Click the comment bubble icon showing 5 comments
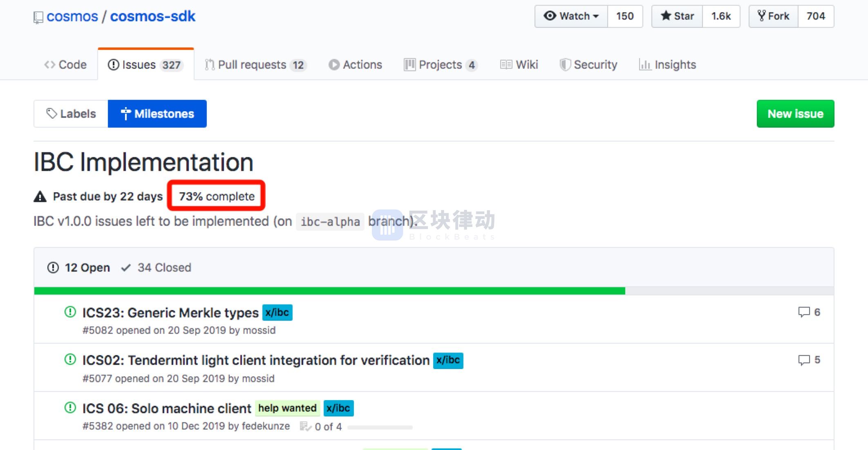 pyautogui.click(x=804, y=360)
